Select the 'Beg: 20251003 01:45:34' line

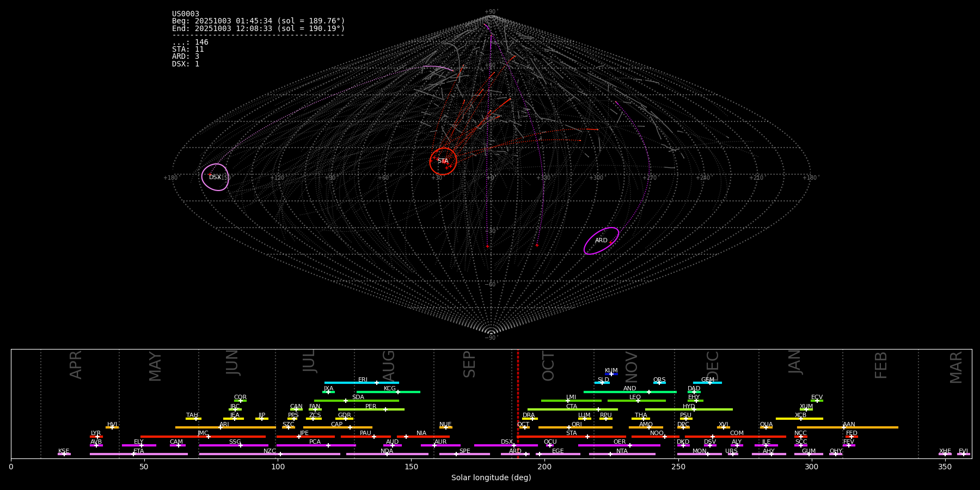tap(259, 21)
